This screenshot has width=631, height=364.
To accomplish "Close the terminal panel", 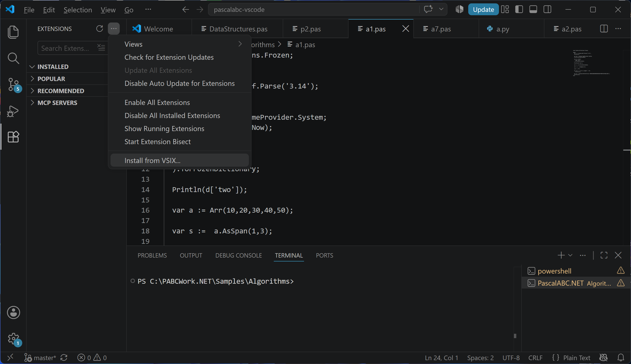I will [618, 255].
